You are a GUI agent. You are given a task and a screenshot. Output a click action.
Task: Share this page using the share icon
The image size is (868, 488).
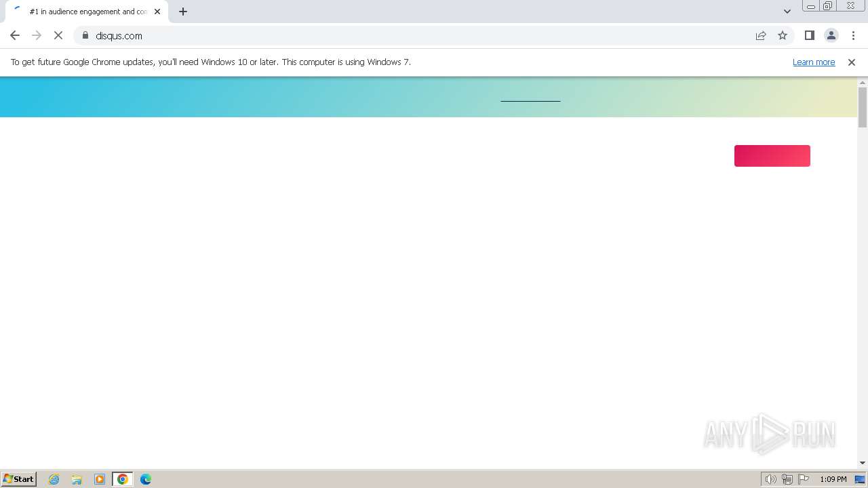761,35
